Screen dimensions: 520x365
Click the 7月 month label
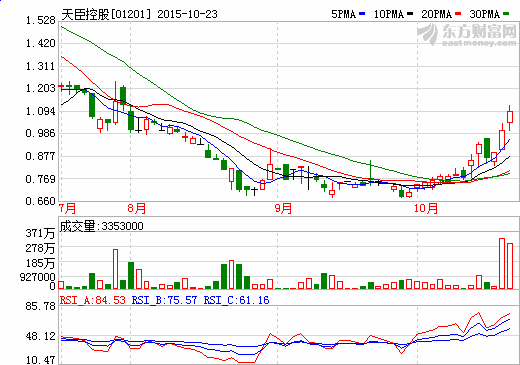point(68,209)
